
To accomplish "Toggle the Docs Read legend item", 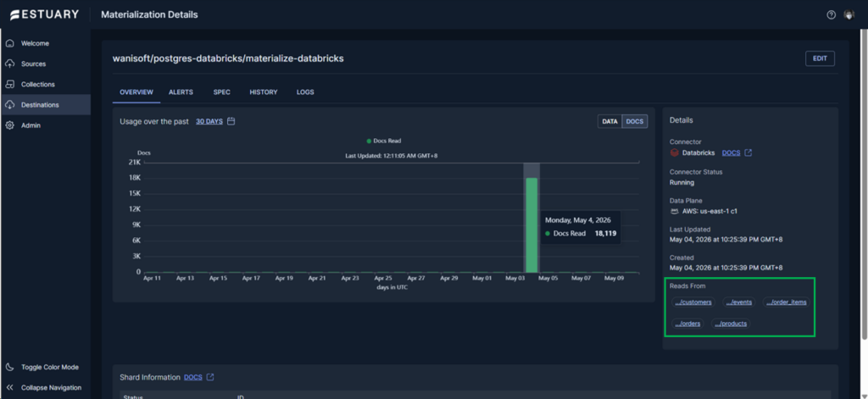I will pyautogui.click(x=384, y=141).
